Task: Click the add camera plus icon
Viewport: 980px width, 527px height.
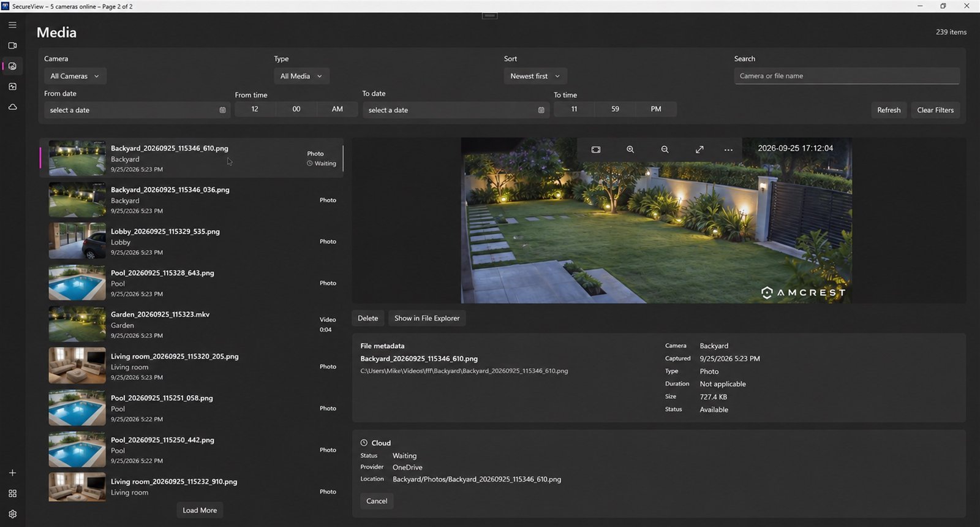Action: [x=12, y=473]
